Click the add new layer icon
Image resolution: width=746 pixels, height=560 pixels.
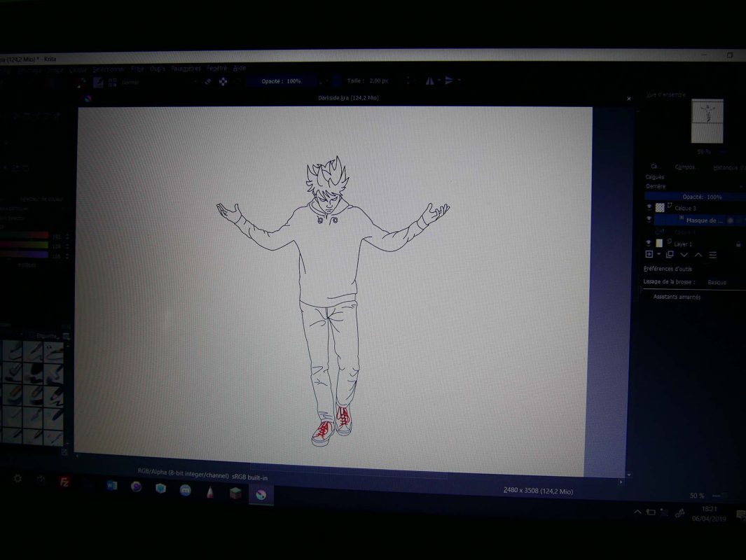pyautogui.click(x=649, y=255)
